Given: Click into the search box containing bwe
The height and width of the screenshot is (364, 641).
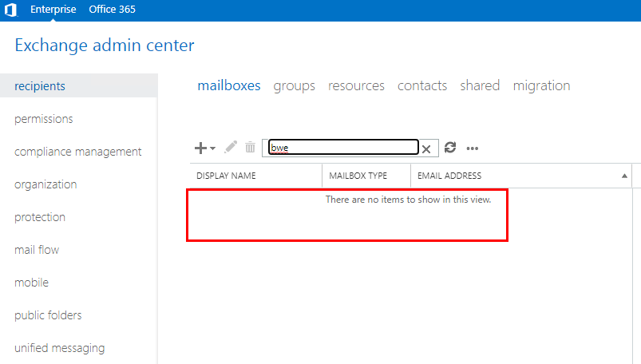Looking at the screenshot, I should pyautogui.click(x=343, y=147).
